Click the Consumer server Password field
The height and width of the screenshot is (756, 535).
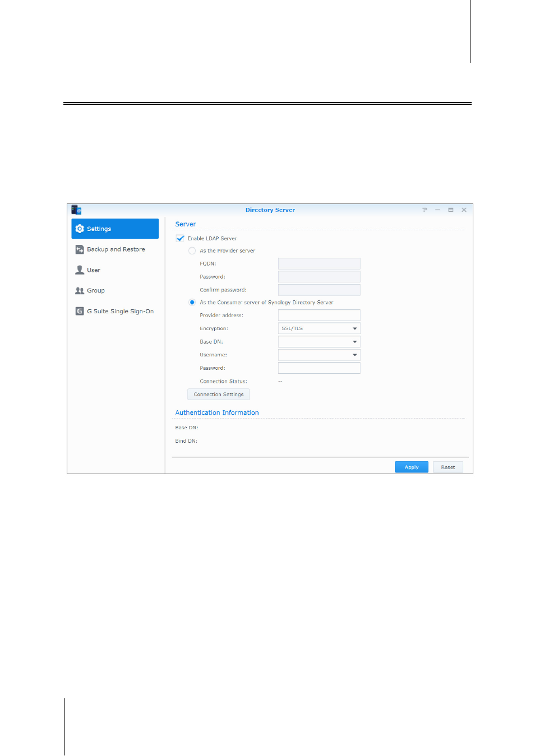(319, 368)
